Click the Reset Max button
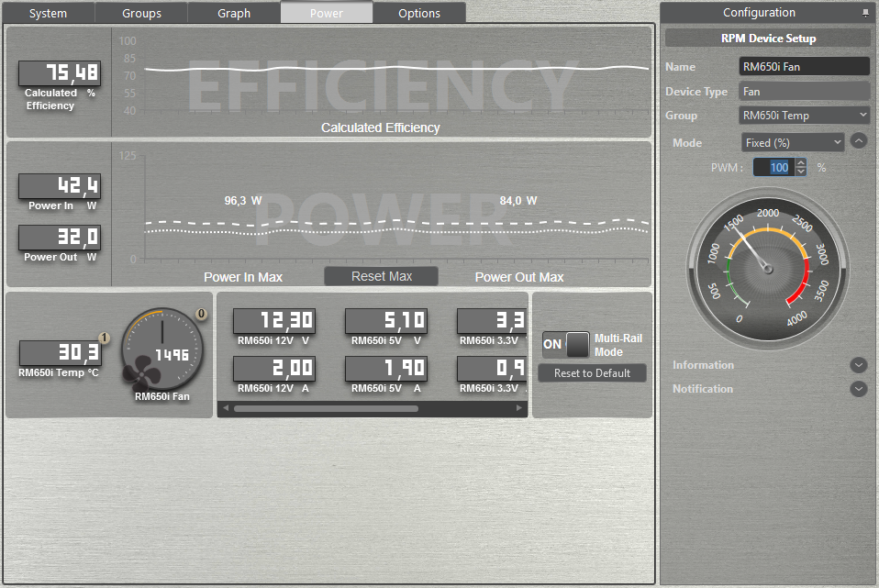The height and width of the screenshot is (588, 879). click(381, 276)
